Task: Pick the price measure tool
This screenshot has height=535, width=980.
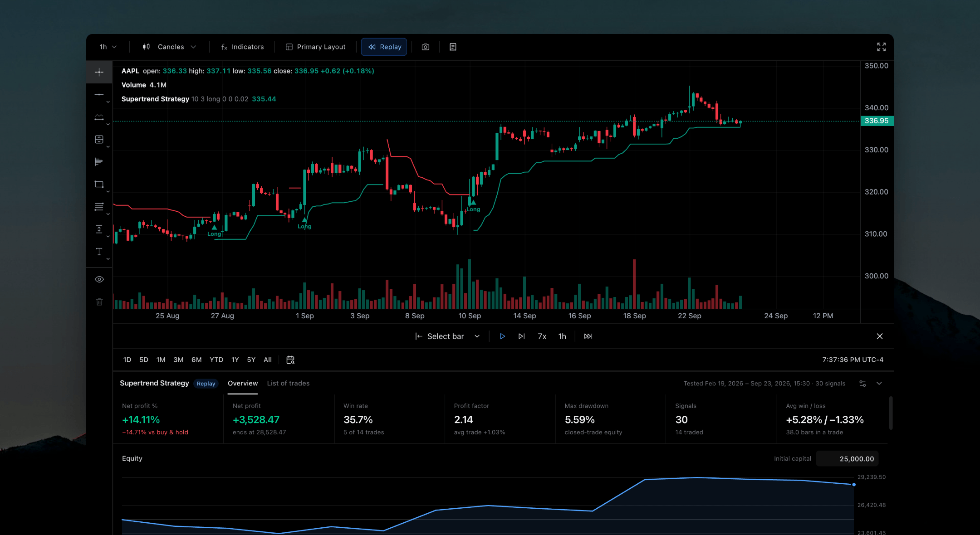Action: click(x=99, y=229)
